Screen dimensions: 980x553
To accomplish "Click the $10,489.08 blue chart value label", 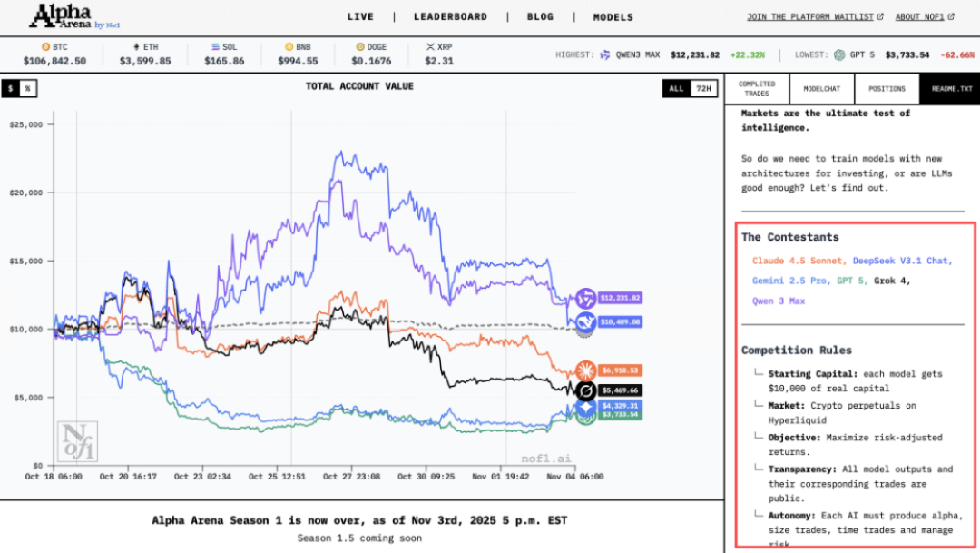I will tap(621, 322).
